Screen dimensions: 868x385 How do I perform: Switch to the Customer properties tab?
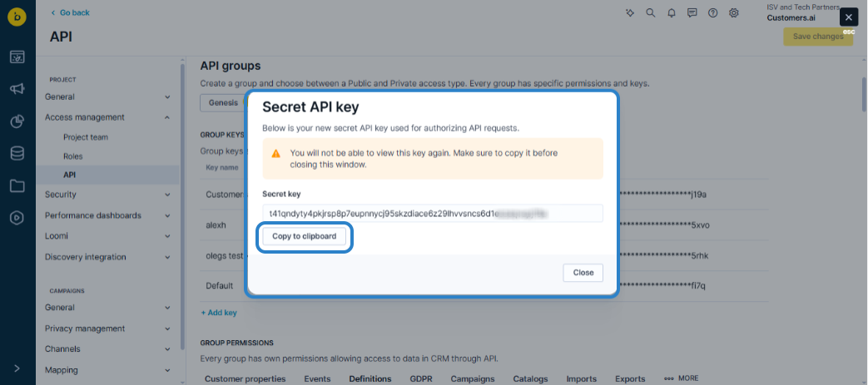245,378
